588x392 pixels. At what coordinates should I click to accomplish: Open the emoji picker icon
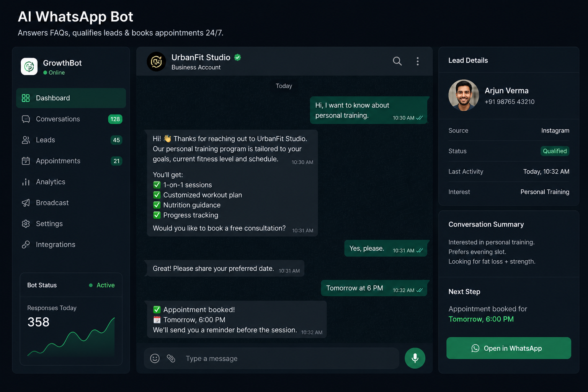(x=155, y=358)
